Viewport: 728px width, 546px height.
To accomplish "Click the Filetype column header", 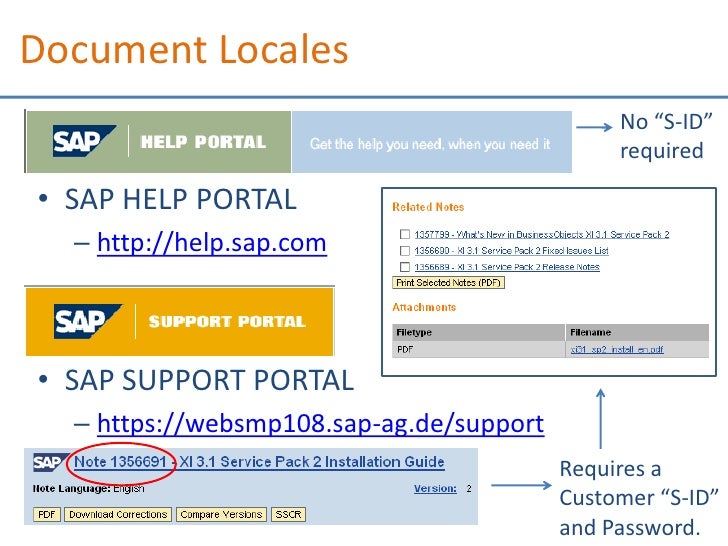I will (478, 332).
